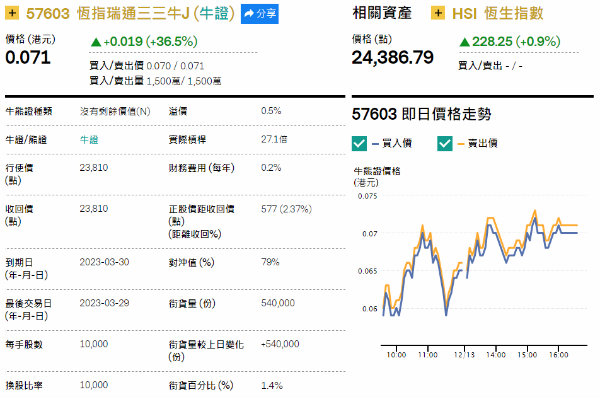This screenshot has height=398, width=600.
Task: Click the intraday price chart peak near 15:00
Action: click(x=535, y=211)
